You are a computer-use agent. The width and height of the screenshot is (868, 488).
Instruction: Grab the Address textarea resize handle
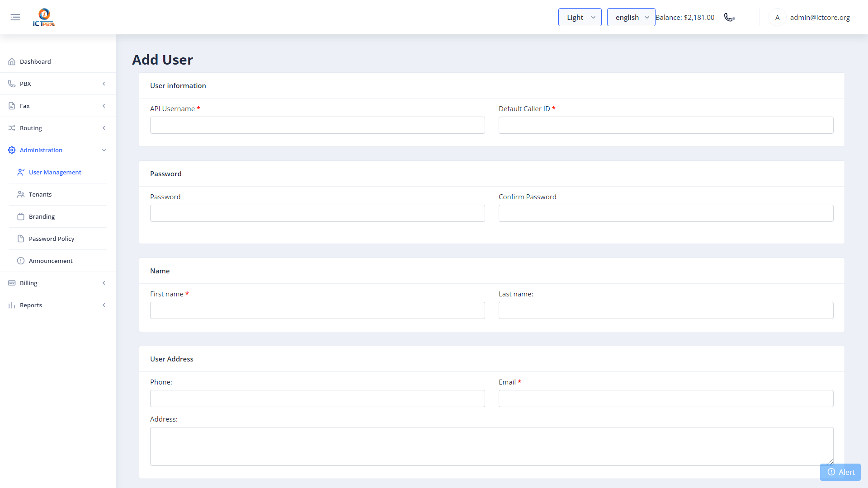(x=830, y=462)
